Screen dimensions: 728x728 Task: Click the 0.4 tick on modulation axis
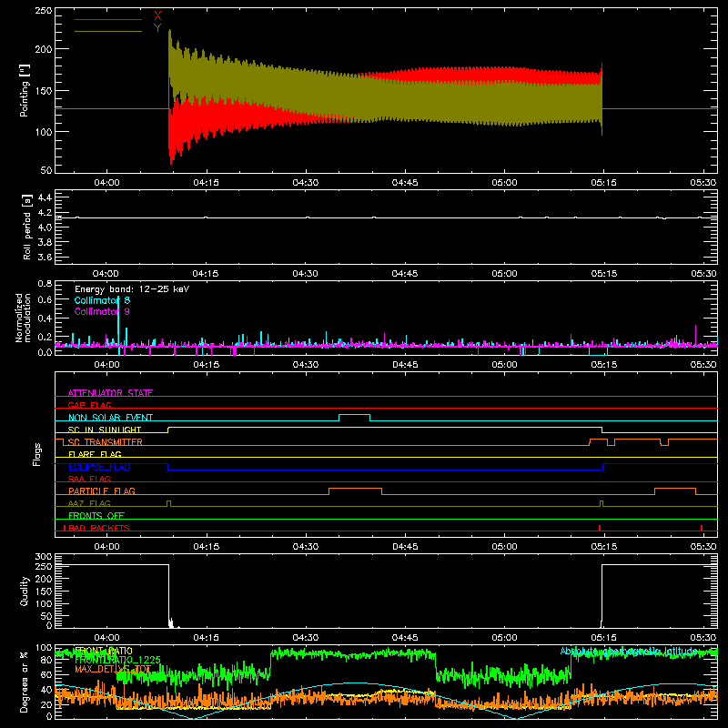(45, 318)
